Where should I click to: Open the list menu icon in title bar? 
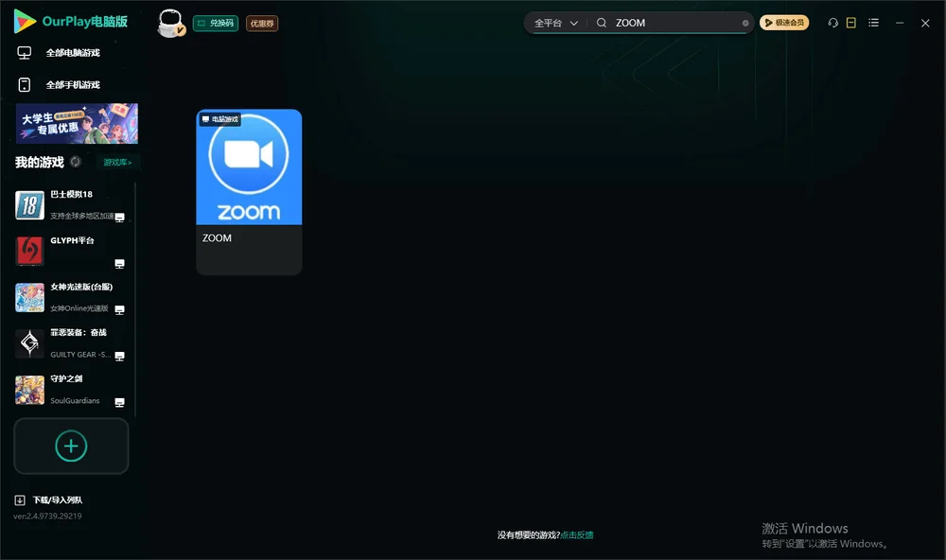tap(873, 23)
